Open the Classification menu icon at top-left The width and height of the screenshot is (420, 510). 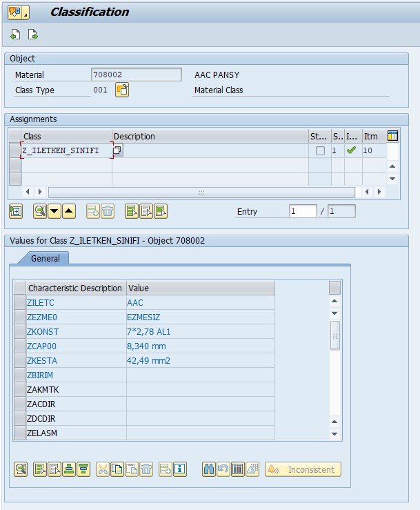point(18,12)
